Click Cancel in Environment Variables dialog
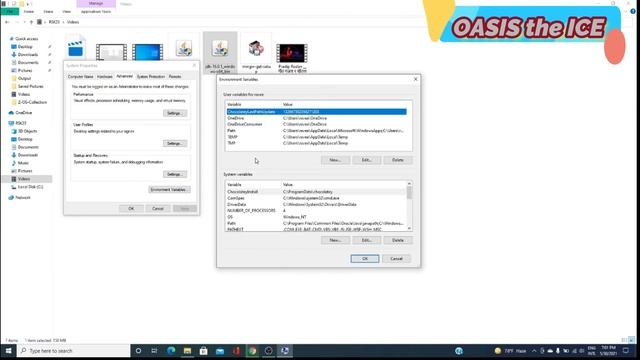The width and height of the screenshot is (640, 360). click(396, 259)
